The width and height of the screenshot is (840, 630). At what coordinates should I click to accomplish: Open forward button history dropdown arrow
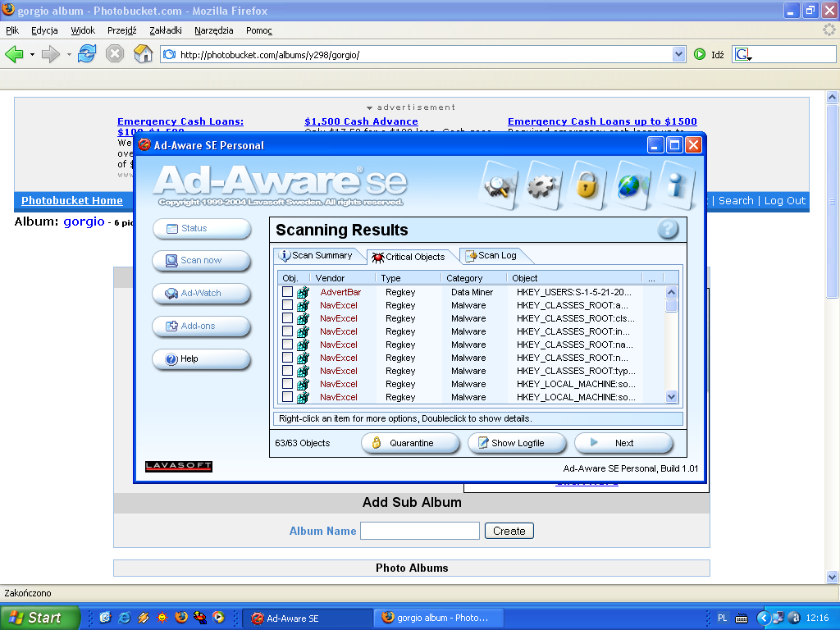(x=69, y=54)
